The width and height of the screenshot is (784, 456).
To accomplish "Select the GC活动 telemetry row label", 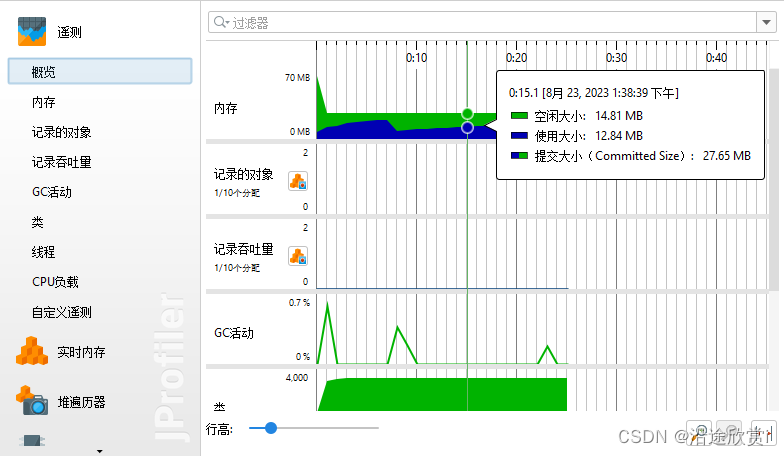I will pyautogui.click(x=234, y=333).
